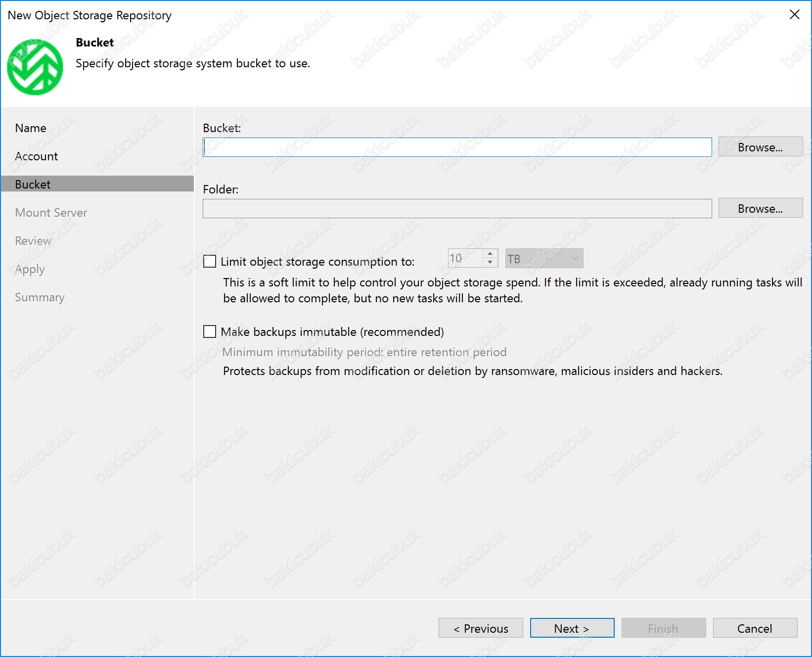Go to the Account wizard step
The height and width of the screenshot is (657, 812).
point(37,156)
